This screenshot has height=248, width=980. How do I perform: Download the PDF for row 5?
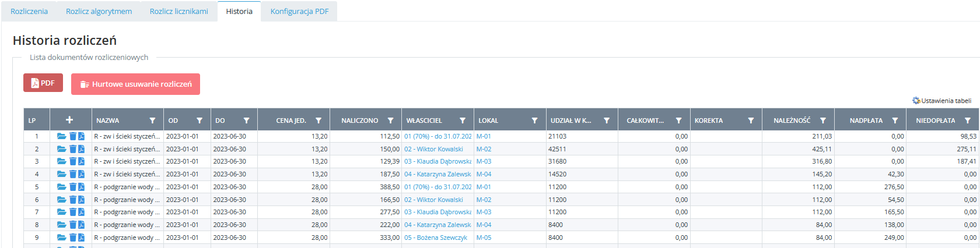click(x=82, y=187)
